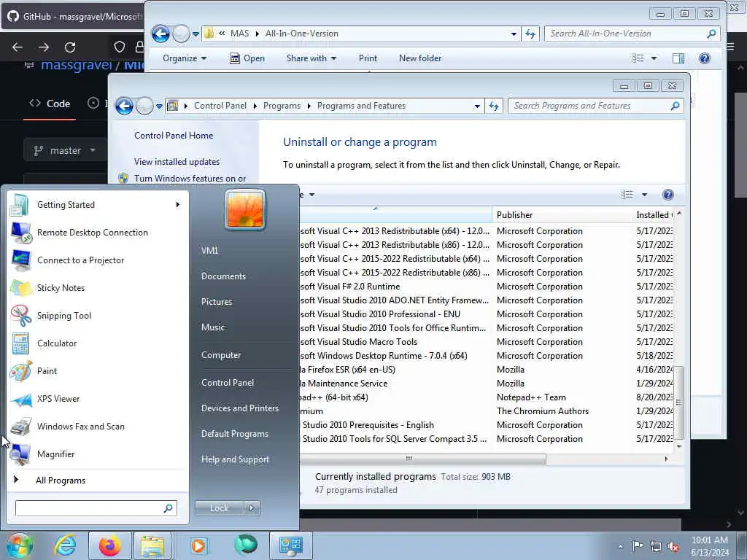Viewport: 747px width, 560px height.
Task: Open Control Panel Home link
Action: 174,135
